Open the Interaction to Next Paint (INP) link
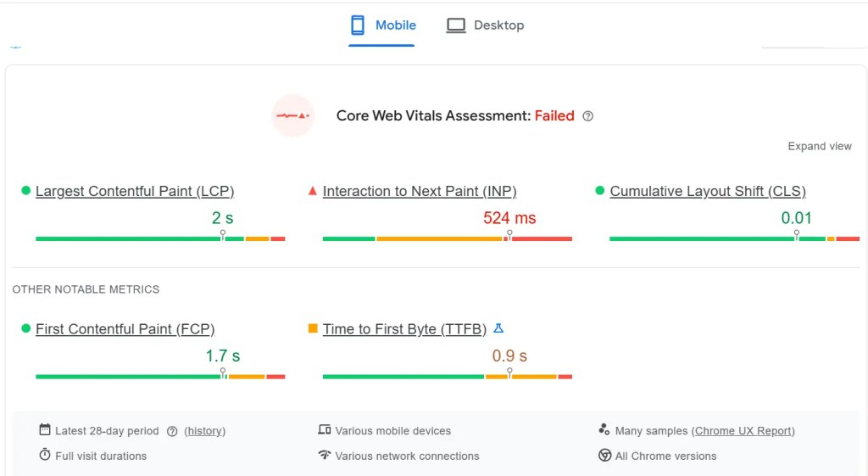The height and width of the screenshot is (476, 868). point(420,191)
